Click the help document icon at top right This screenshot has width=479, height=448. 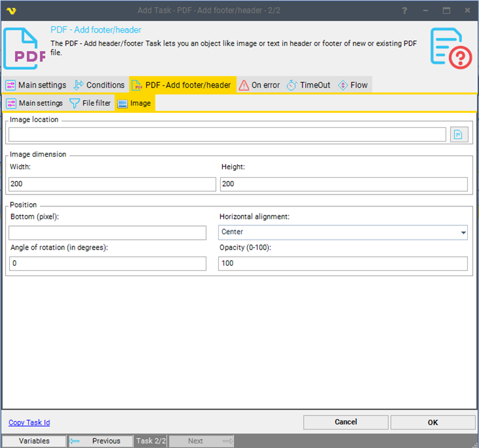[x=450, y=47]
